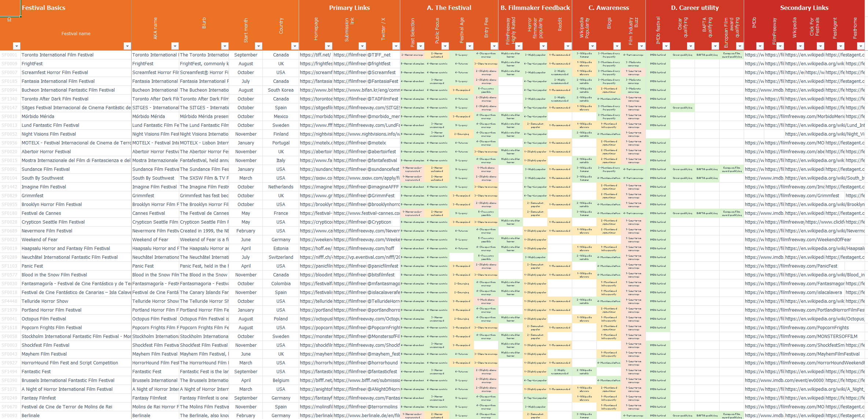The image size is (868, 419).
Task: Click the SF0001 ID cell
Action: click(x=9, y=55)
